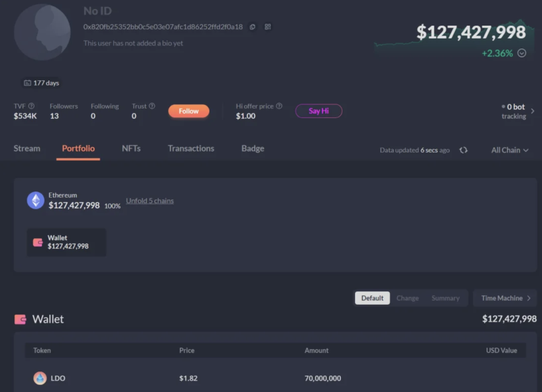The image size is (542, 392).
Task: Click the LDO amount 70,000,000
Action: tap(323, 379)
